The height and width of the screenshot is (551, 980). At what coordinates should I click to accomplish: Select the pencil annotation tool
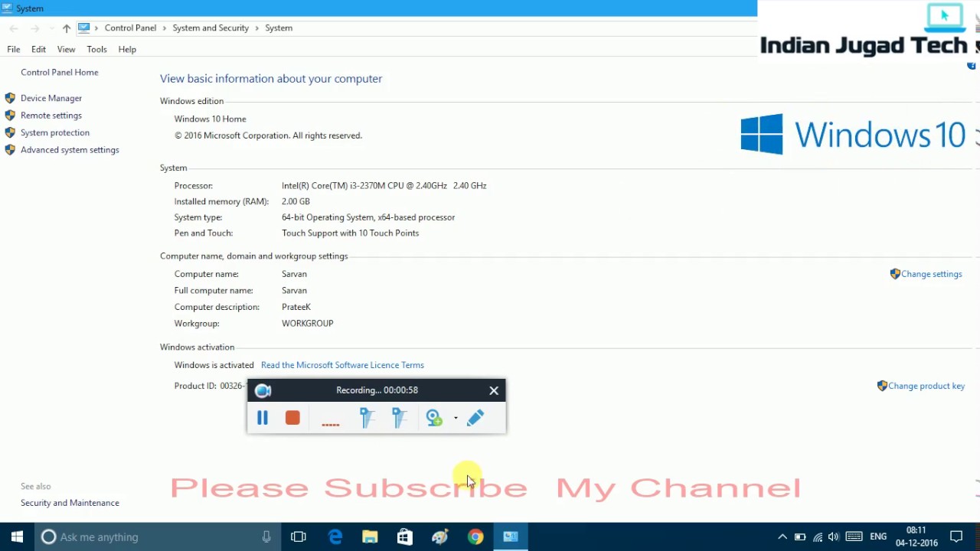[475, 418]
